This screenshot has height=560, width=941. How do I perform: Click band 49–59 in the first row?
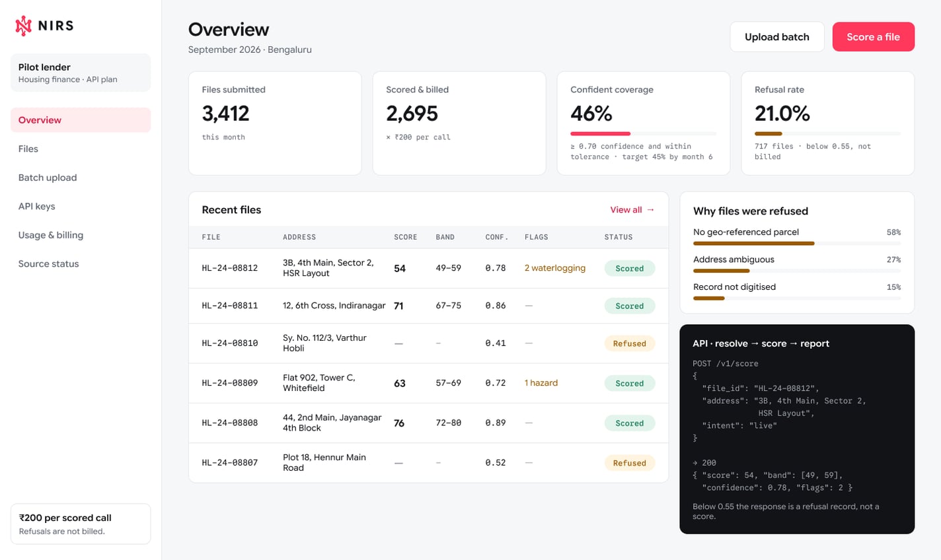click(x=449, y=268)
